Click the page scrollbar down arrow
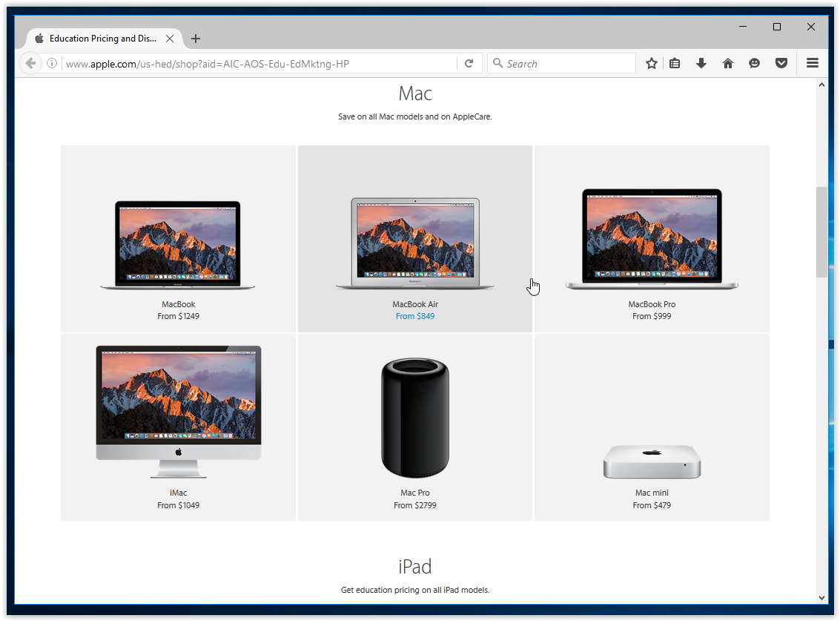 click(x=821, y=598)
